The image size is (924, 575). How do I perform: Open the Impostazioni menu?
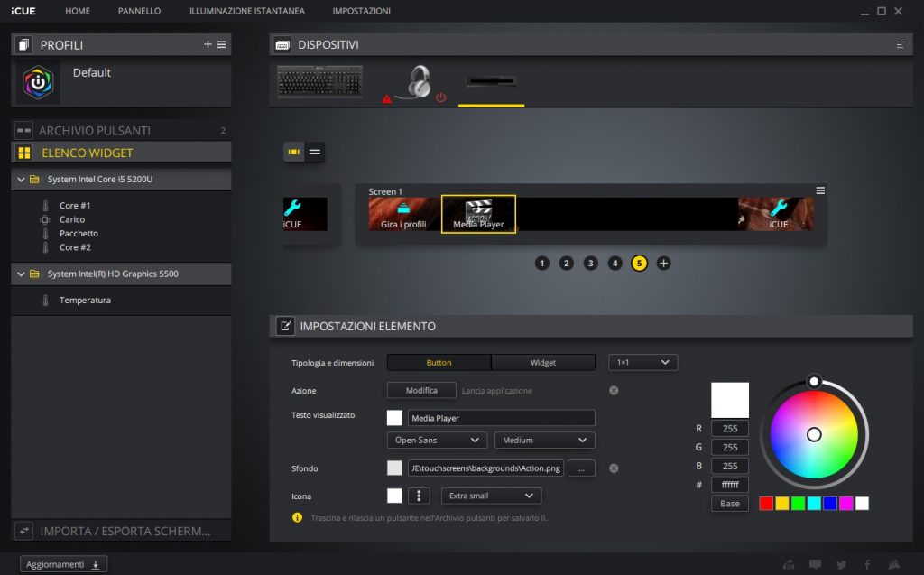pos(361,11)
